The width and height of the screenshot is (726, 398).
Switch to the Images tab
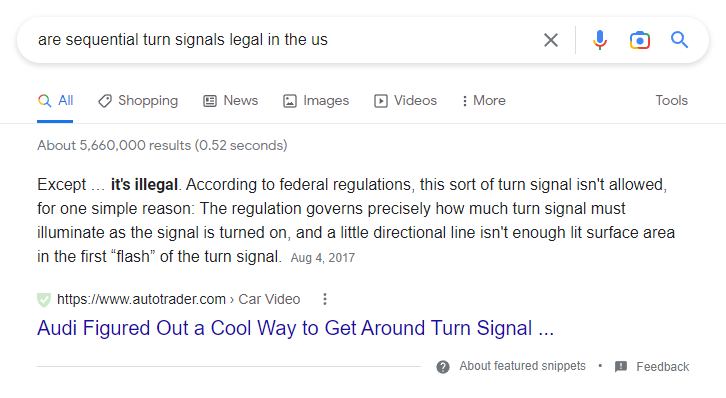[x=316, y=100]
